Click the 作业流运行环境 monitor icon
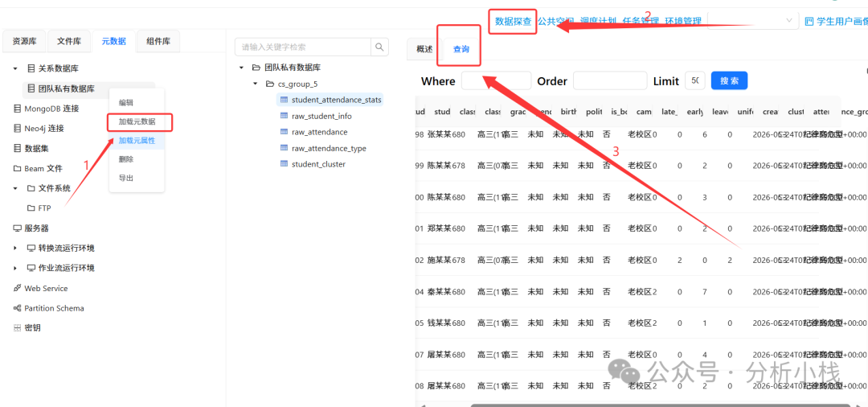The height and width of the screenshot is (407, 868). click(31, 268)
